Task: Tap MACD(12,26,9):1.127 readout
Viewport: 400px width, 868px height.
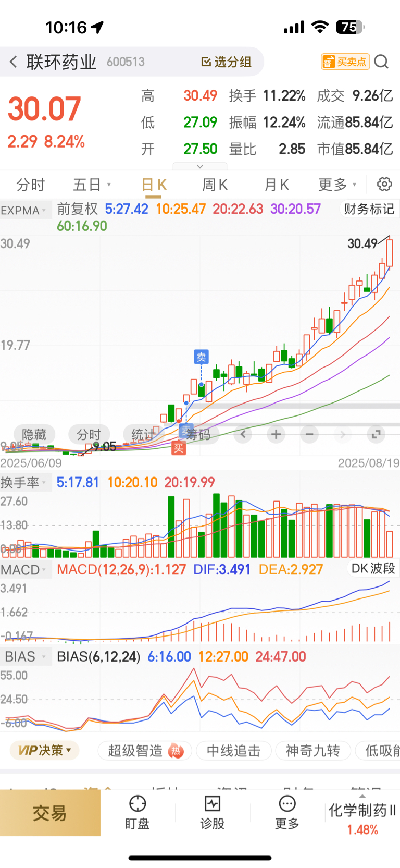Action: coord(121,569)
